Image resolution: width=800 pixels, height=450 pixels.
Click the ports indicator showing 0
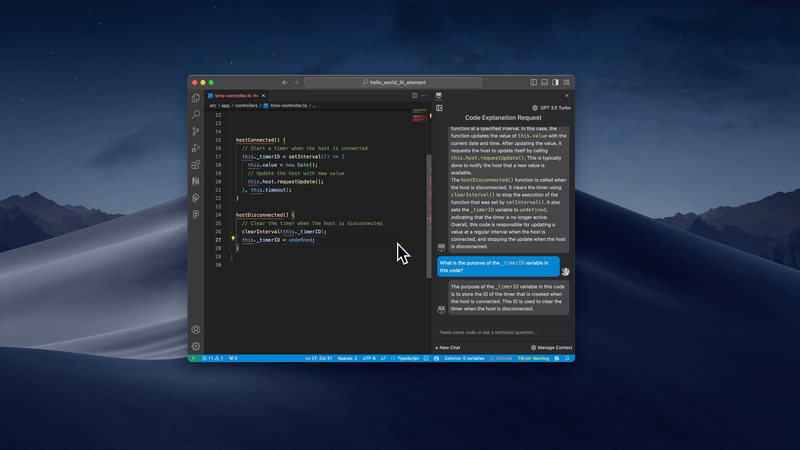coord(233,358)
